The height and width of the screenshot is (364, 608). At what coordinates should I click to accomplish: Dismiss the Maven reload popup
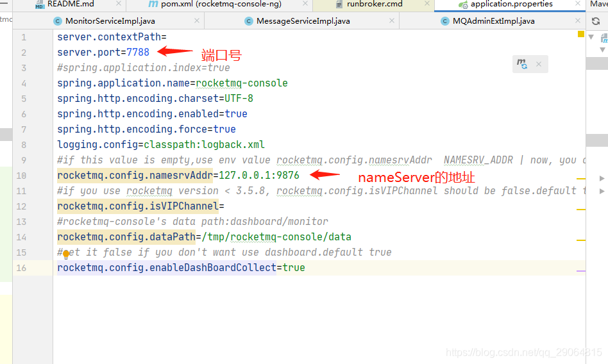[539, 64]
